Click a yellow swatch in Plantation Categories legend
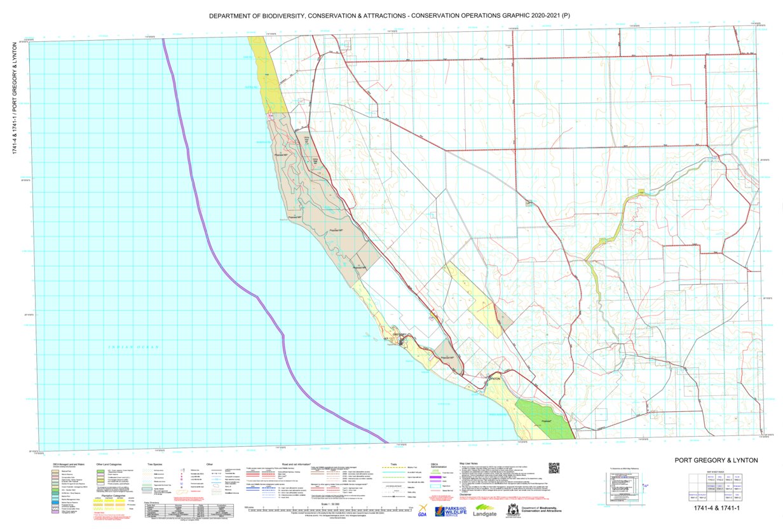 (x=100, y=500)
